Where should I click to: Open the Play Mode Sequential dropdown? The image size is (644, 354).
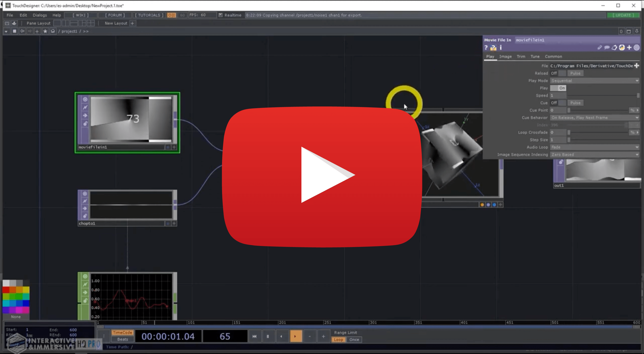(594, 81)
